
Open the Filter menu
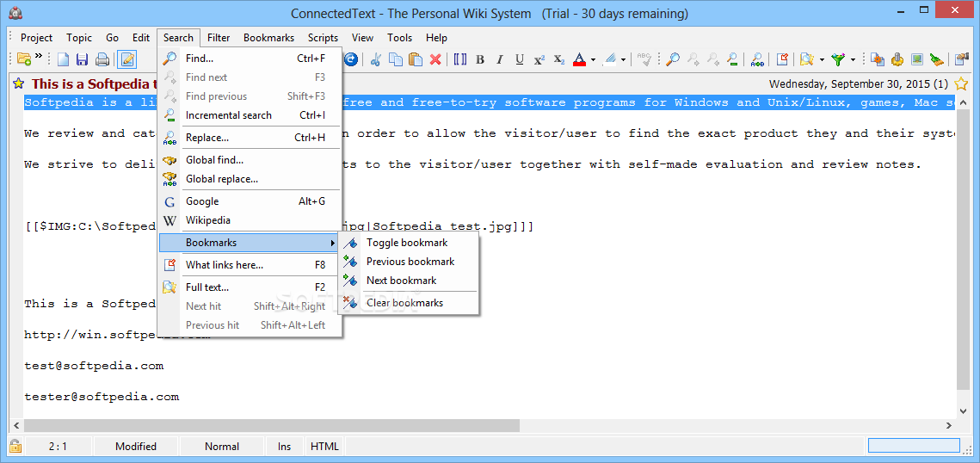(x=219, y=38)
